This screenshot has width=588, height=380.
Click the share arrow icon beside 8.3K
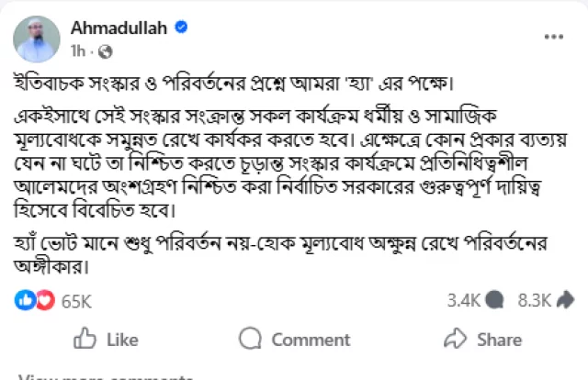(x=566, y=299)
